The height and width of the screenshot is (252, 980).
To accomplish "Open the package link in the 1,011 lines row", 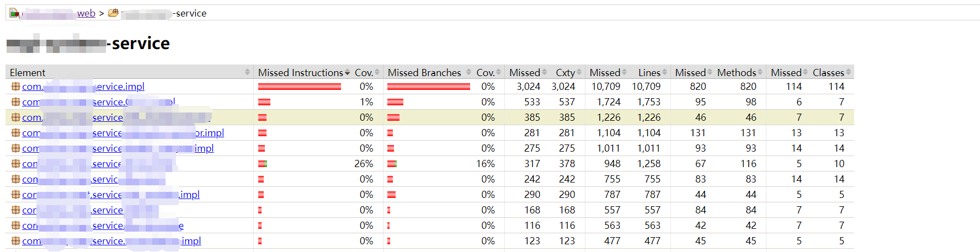I will [118, 148].
